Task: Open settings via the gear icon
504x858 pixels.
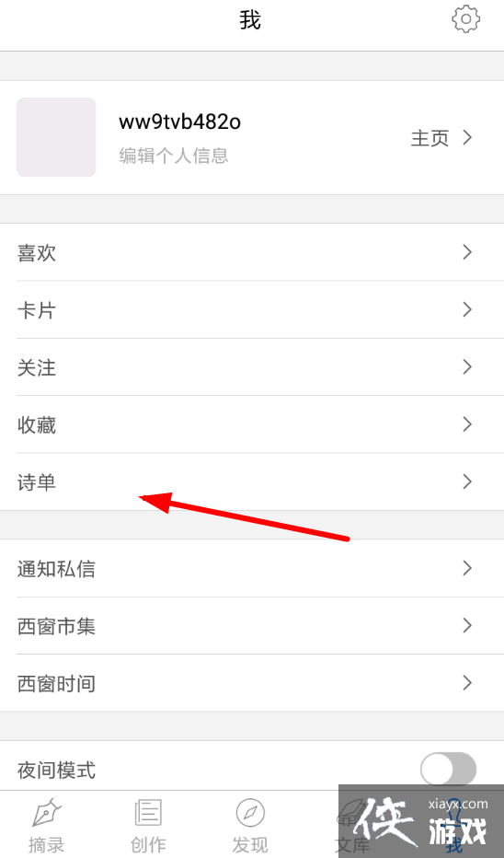Action: [x=465, y=19]
